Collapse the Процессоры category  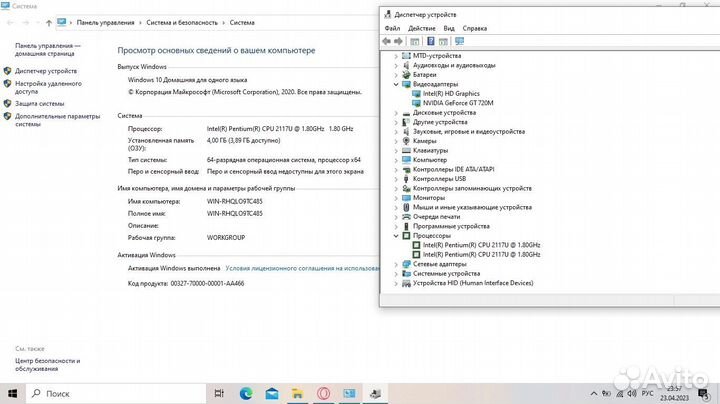coord(396,236)
